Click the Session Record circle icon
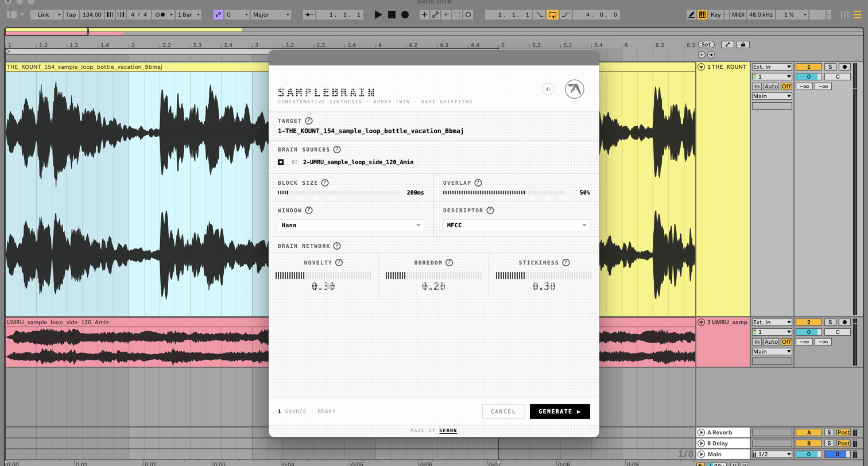 pyautogui.click(x=468, y=14)
